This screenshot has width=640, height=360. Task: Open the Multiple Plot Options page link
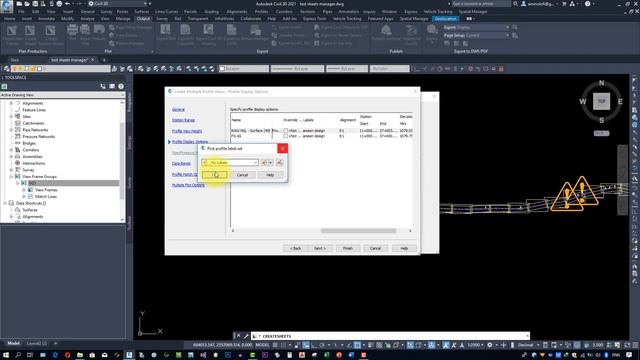pos(188,185)
